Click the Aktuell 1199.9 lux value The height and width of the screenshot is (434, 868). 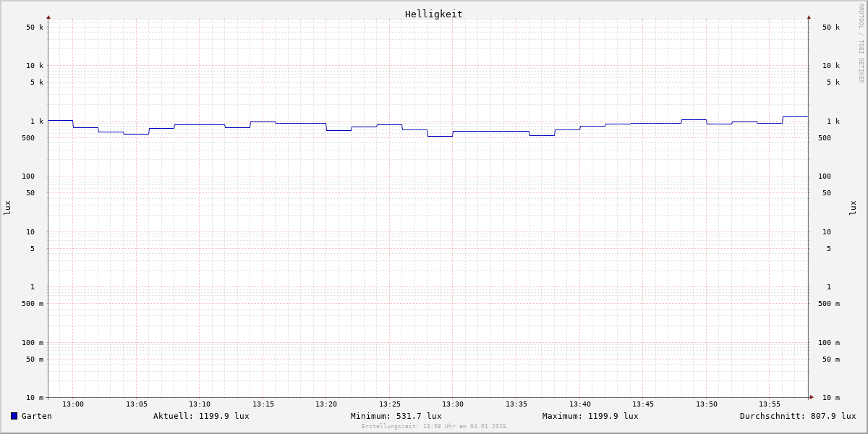201,416
